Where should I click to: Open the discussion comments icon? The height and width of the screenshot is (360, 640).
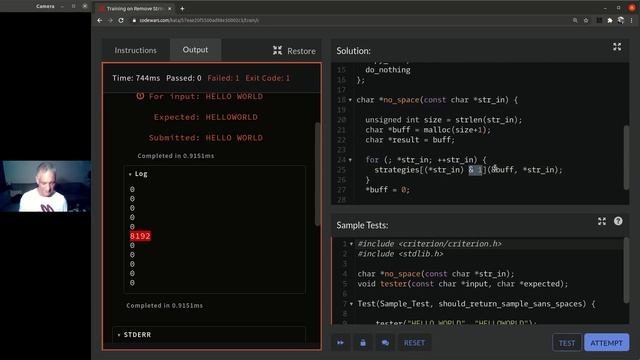click(385, 342)
